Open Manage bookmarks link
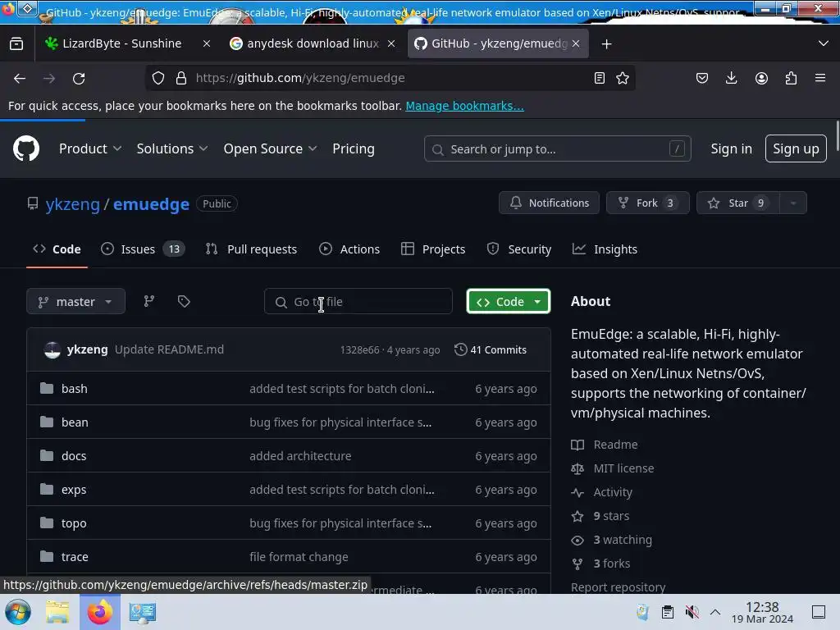The width and height of the screenshot is (840, 630). 464,106
